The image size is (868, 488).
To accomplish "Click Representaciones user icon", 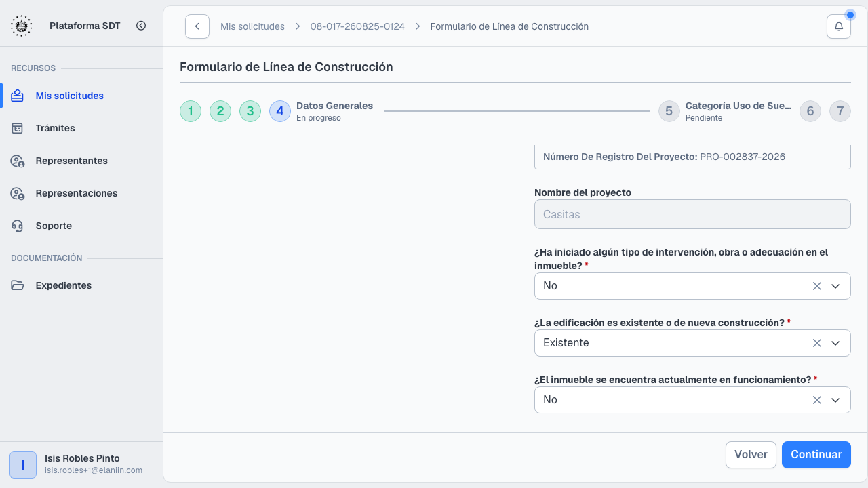I will click(x=18, y=193).
